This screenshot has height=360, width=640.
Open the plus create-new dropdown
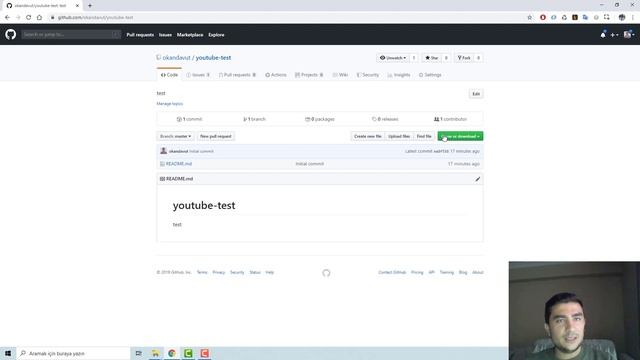pyautogui.click(x=614, y=35)
